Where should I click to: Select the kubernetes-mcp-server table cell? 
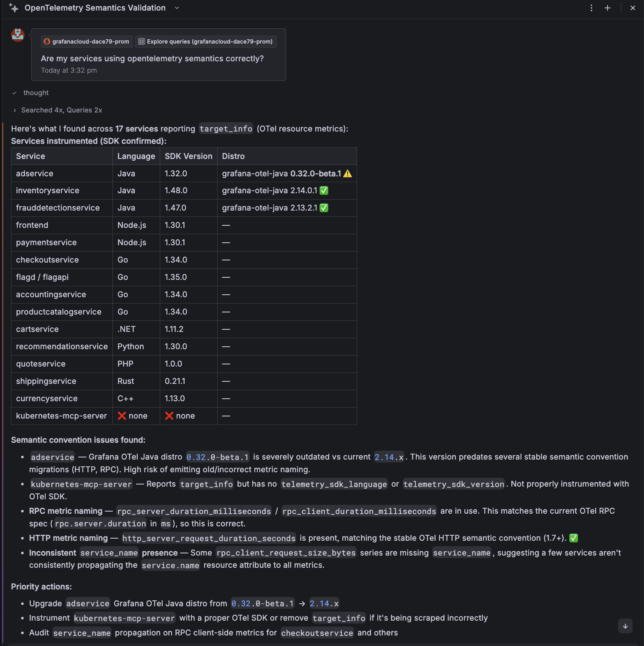pyautogui.click(x=62, y=416)
